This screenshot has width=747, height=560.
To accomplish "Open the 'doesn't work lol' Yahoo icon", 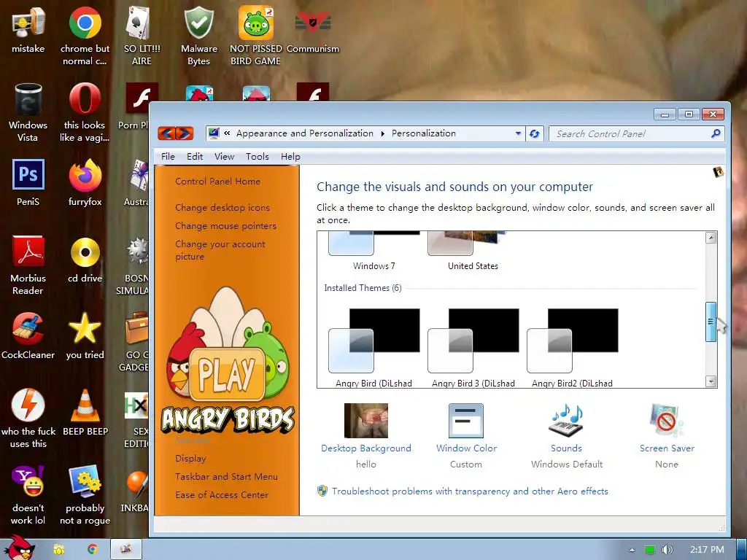I will (x=28, y=495).
